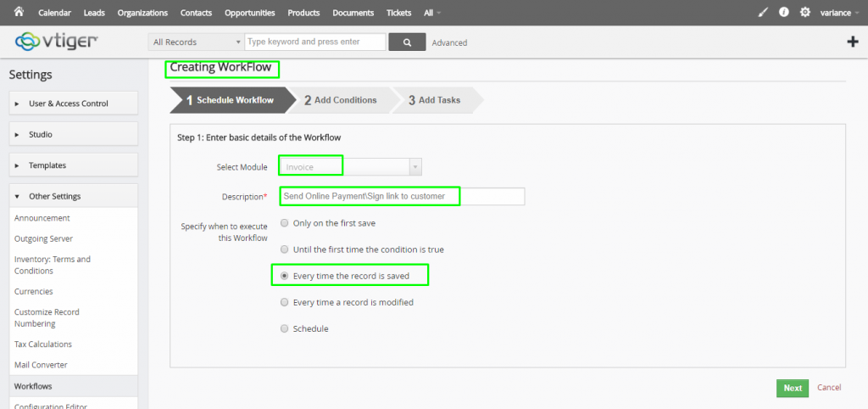Open the info icon in top bar
Viewport: 868px width, 409px height.
click(784, 12)
